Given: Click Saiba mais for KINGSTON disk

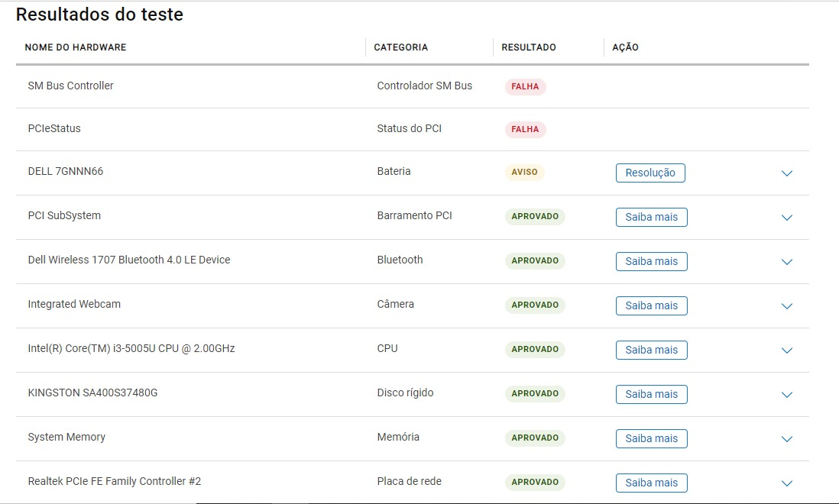Looking at the screenshot, I should click(x=651, y=395).
